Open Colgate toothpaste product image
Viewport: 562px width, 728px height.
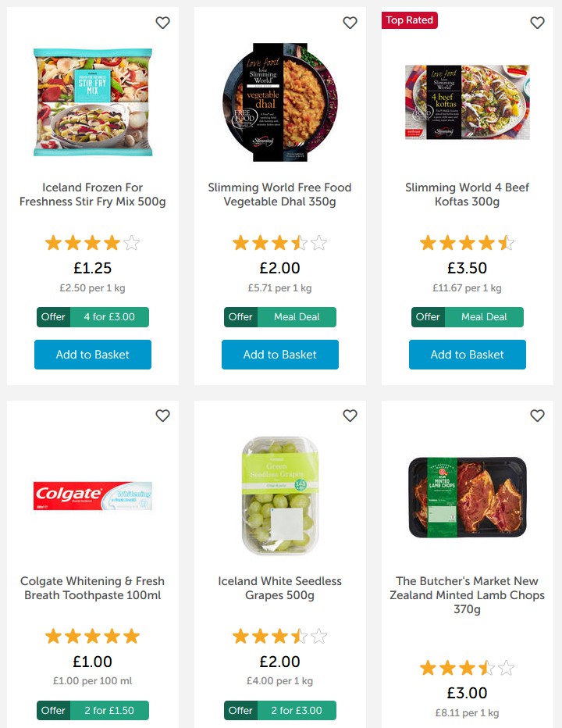point(93,496)
